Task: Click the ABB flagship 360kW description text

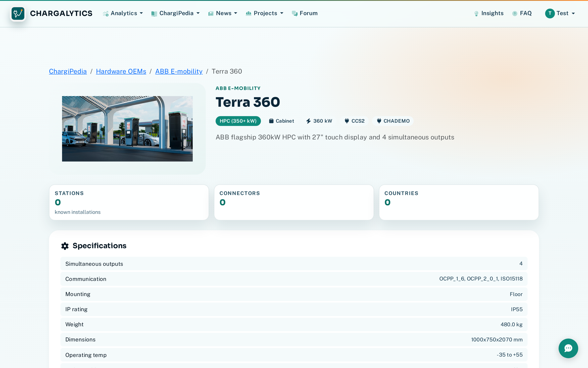Action: (x=335, y=137)
